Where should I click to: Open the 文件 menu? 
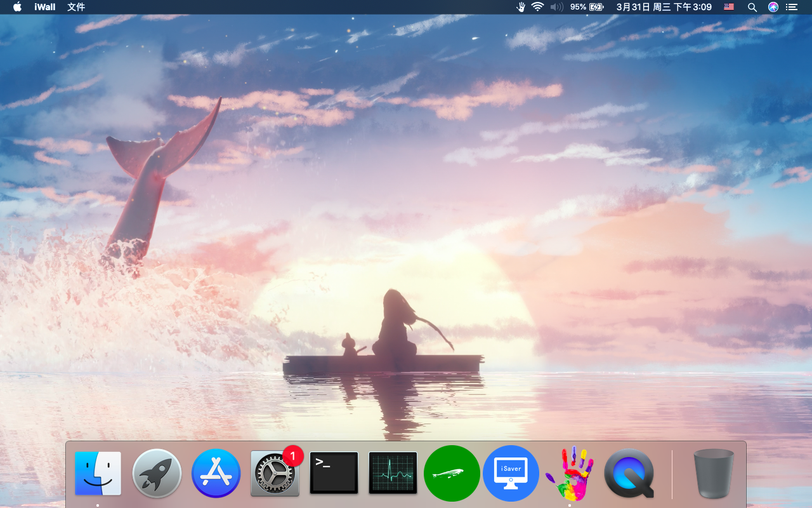(76, 7)
